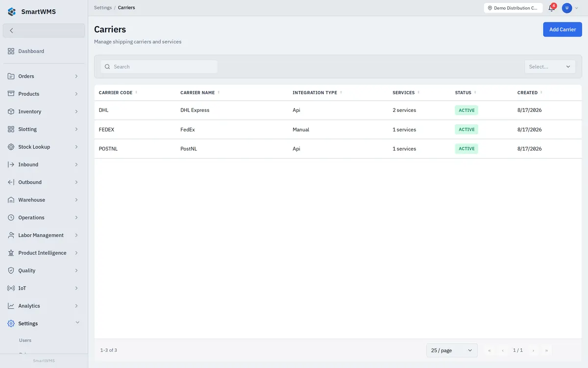Expand the Products menu chevron
The width and height of the screenshot is (588, 368).
(x=76, y=94)
